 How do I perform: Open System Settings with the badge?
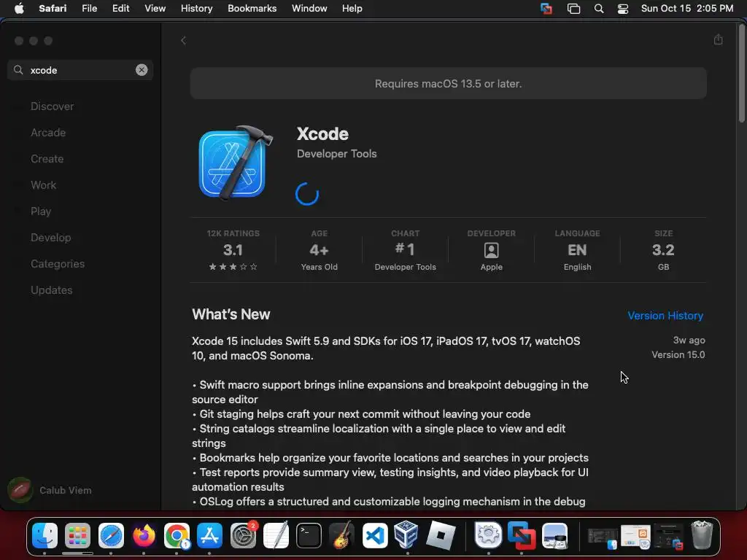[x=243, y=536]
